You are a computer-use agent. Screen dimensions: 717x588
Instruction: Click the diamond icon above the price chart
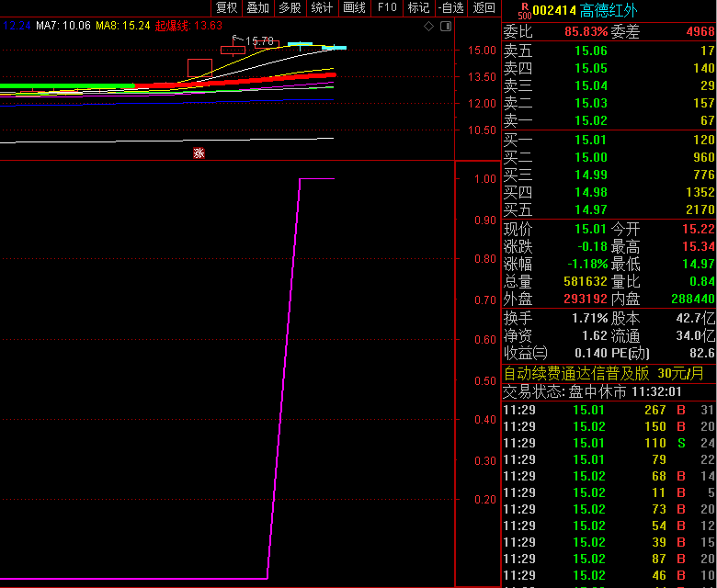point(429,26)
